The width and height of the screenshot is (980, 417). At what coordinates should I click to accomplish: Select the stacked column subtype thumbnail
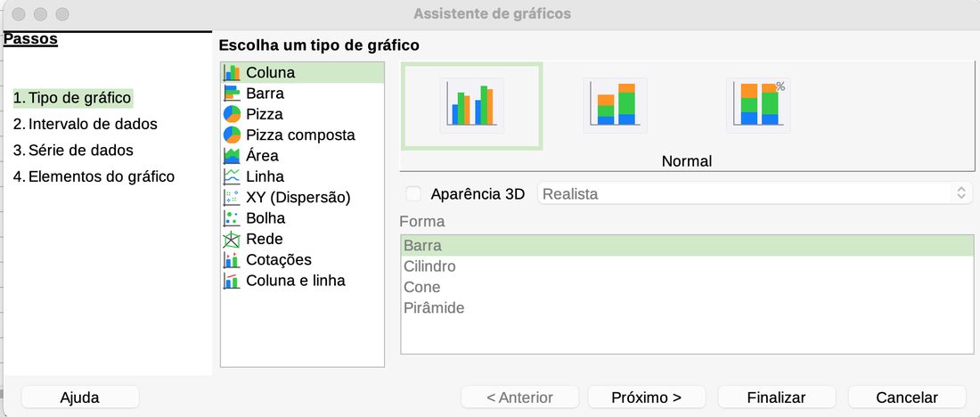click(x=615, y=106)
